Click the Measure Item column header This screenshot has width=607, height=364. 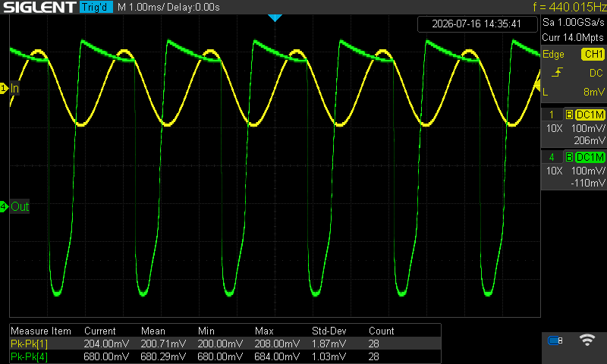click(41, 331)
